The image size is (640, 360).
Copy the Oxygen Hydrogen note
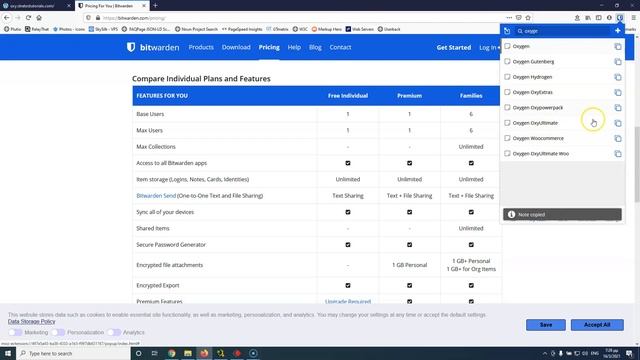(618, 77)
